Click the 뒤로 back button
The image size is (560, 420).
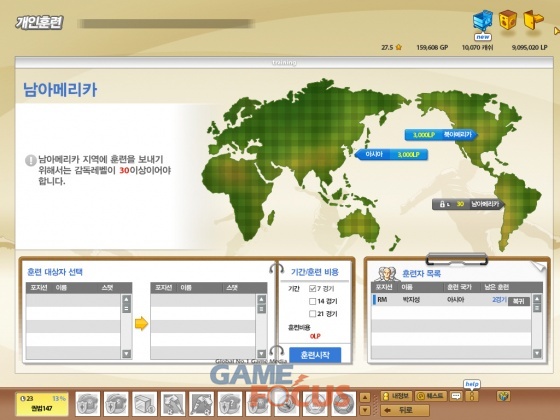[x=404, y=410]
